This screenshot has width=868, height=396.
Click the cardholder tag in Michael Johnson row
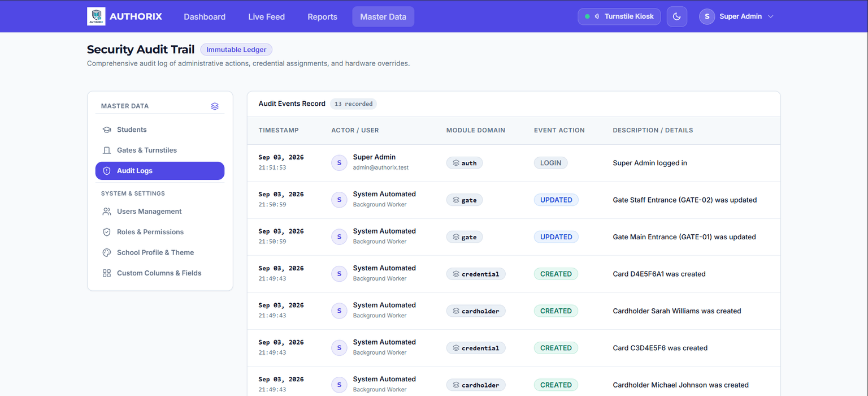point(476,385)
